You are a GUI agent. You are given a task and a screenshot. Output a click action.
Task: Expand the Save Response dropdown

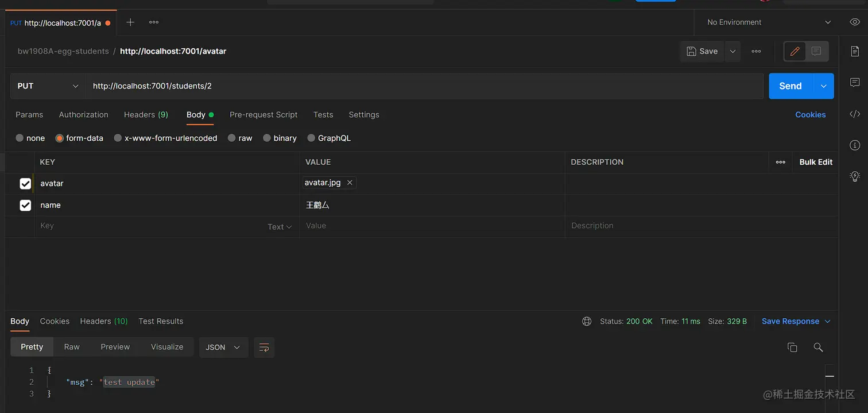point(828,322)
